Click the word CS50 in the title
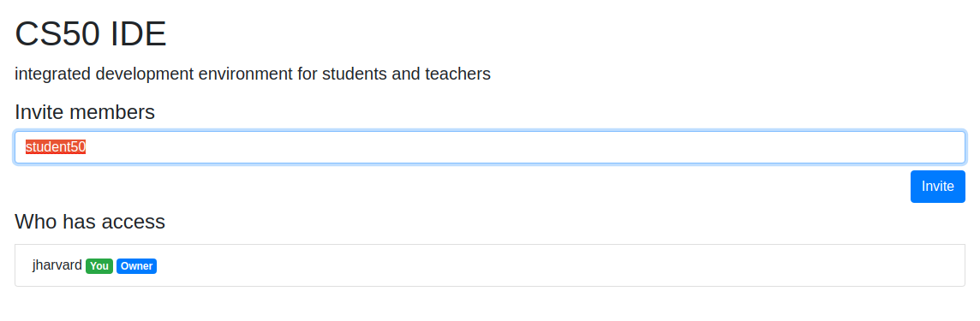 click(x=57, y=33)
